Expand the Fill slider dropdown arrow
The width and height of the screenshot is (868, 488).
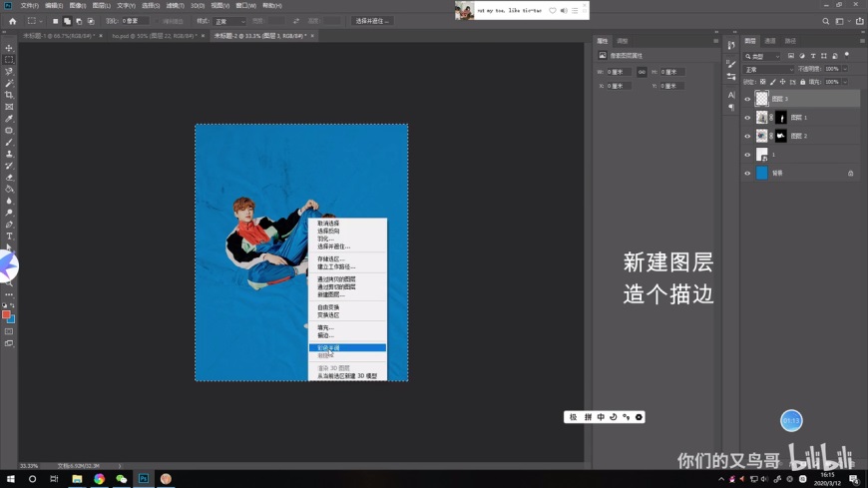[845, 82]
